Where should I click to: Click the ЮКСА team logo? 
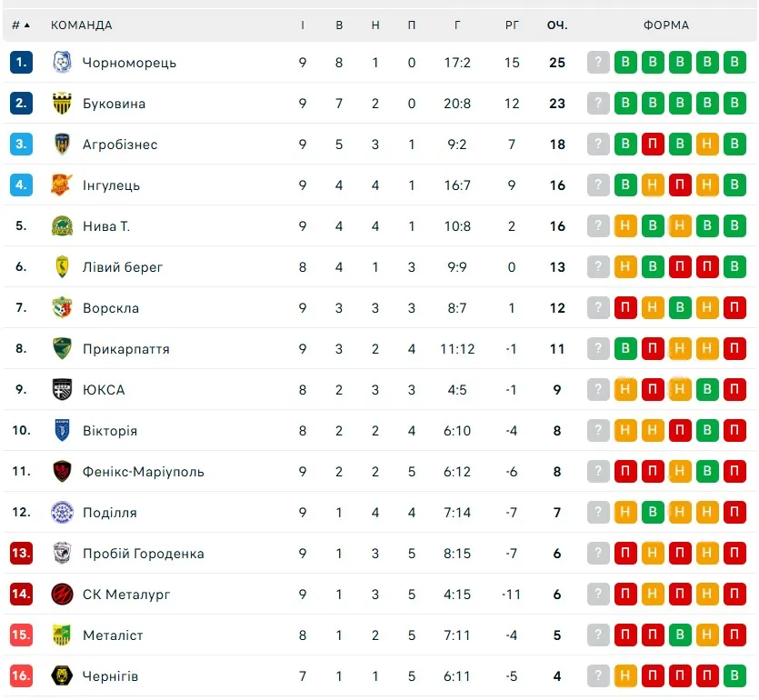62,390
